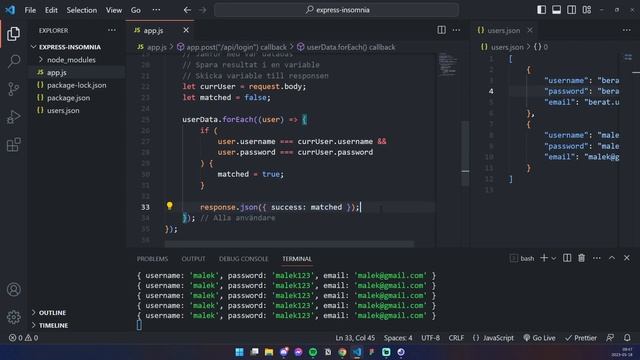Open Chrome from the taskbar
The width and height of the screenshot is (640, 360).
coord(342,352)
